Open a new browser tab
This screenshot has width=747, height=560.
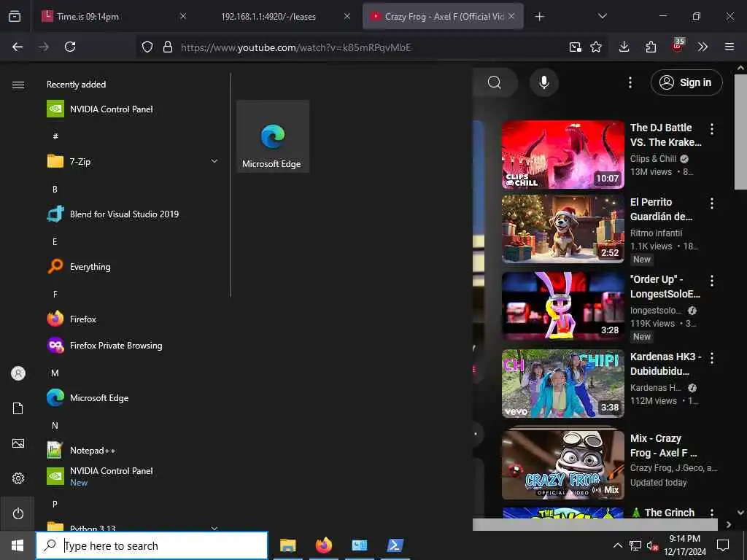click(x=539, y=17)
